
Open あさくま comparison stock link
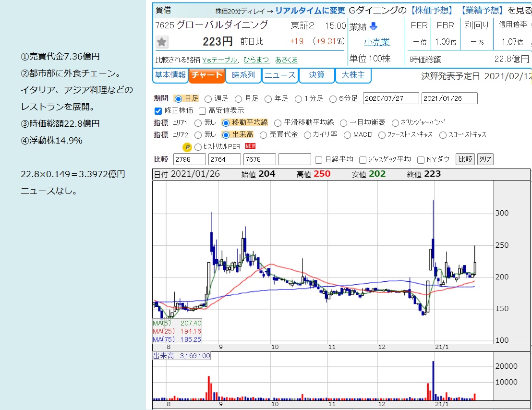click(x=286, y=60)
